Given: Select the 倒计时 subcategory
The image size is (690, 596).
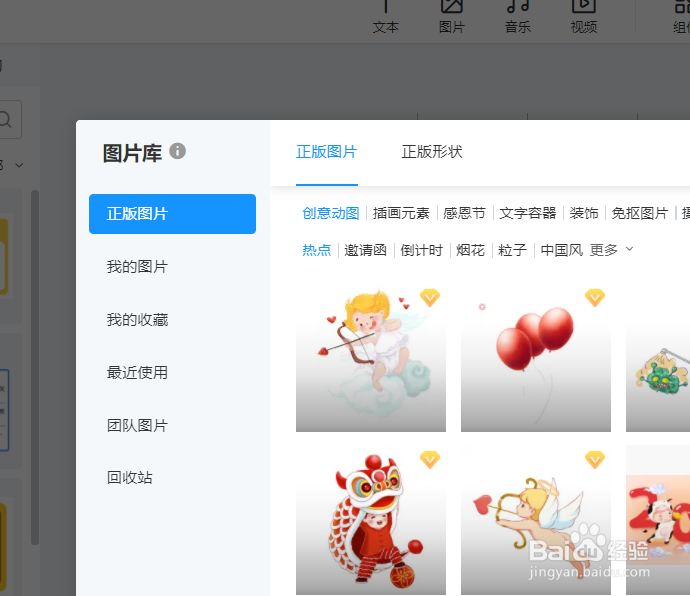Looking at the screenshot, I should coord(422,250).
